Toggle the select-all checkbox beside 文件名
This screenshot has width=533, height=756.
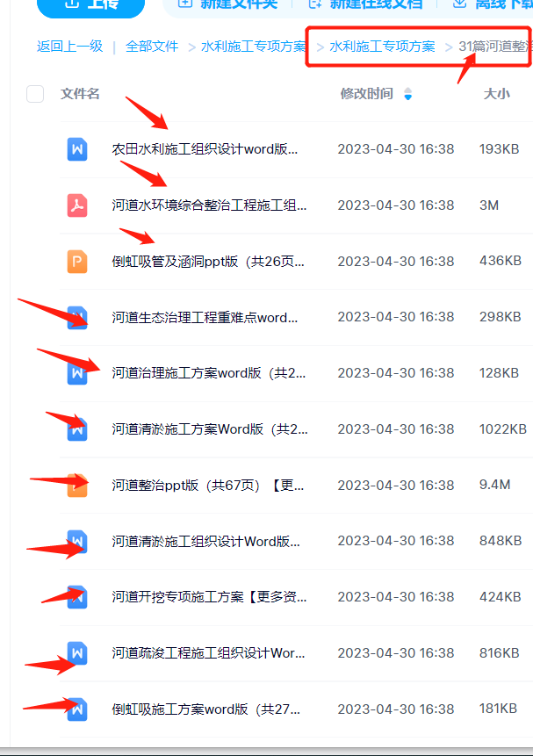(35, 94)
